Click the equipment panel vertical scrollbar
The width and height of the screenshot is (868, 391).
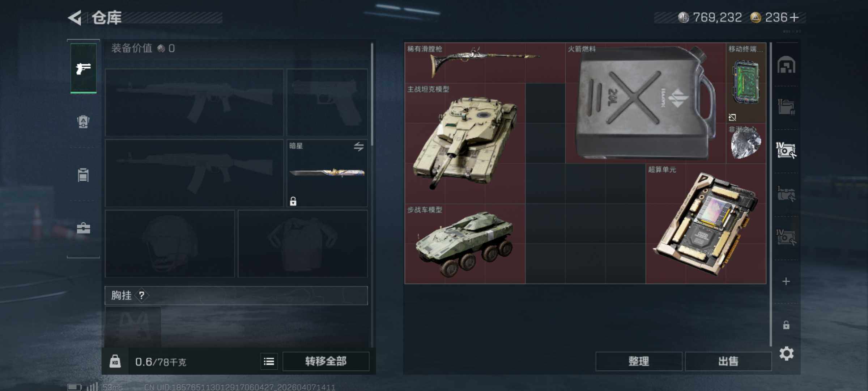372,94
